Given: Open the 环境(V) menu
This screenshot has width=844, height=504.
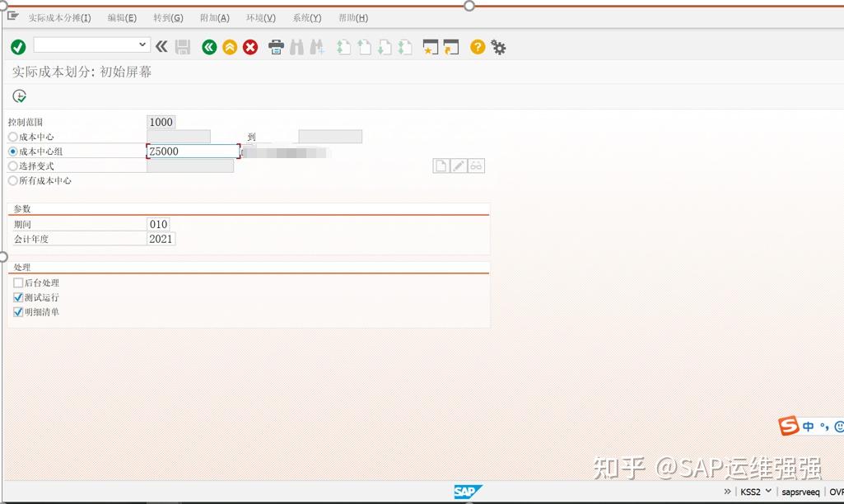Looking at the screenshot, I should 260,17.
